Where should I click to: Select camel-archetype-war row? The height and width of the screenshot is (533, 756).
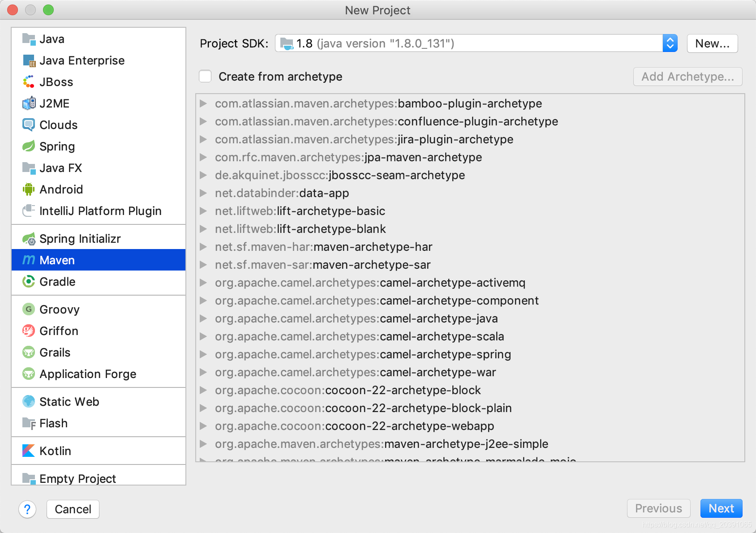(x=470, y=372)
